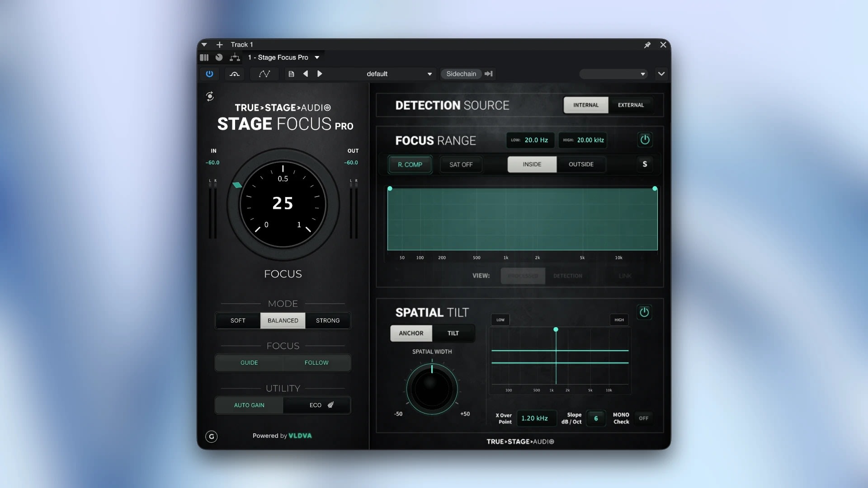Pin the plugin window
This screenshot has width=868, height=488.
(x=647, y=45)
